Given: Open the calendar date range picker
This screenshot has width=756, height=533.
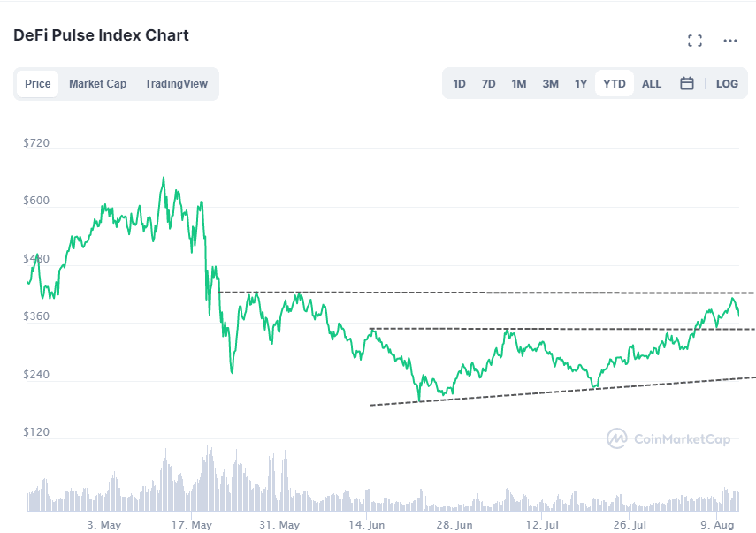Looking at the screenshot, I should click(x=687, y=83).
